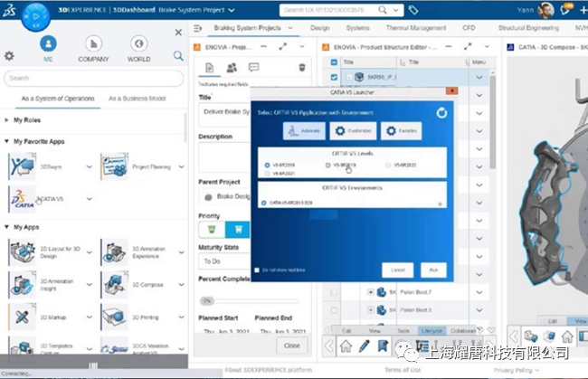Expand the Piston Boot.7 tree node
Screen dimensions: 588x379
[371, 292]
